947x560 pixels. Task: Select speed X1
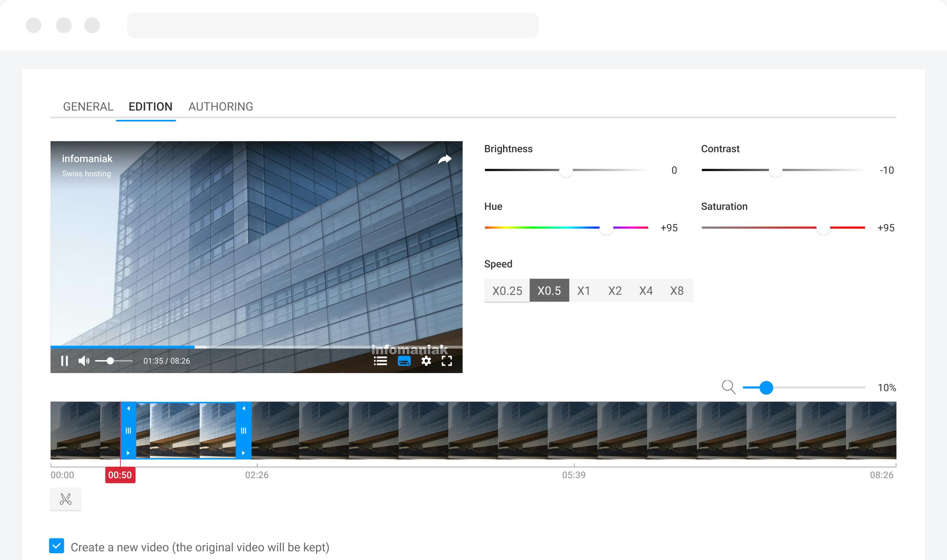[x=583, y=291]
